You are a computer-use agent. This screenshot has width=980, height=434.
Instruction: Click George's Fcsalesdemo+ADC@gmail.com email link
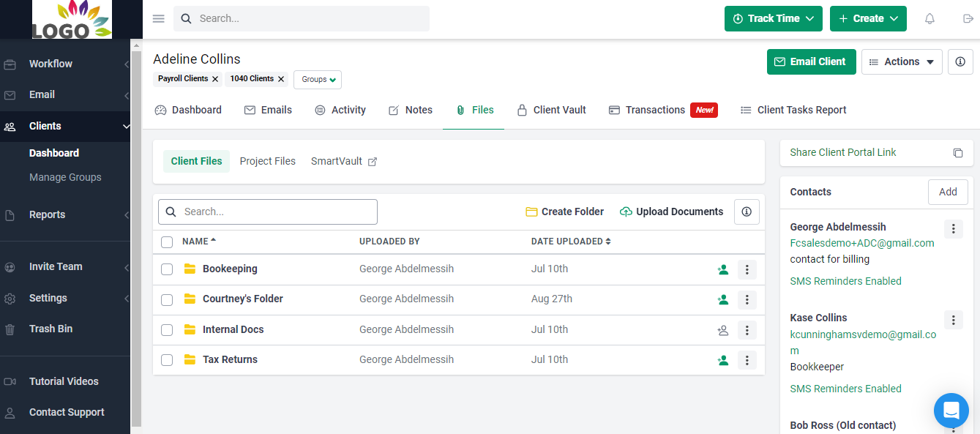tap(862, 243)
